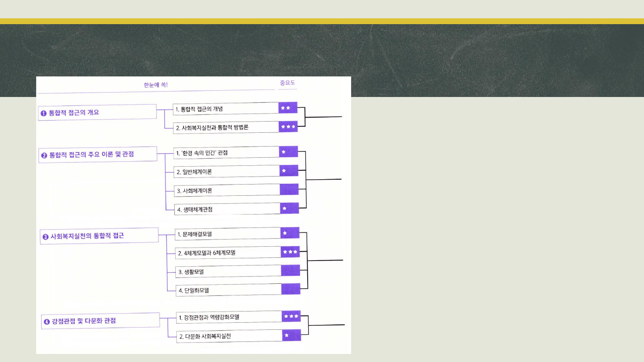Click the yellow stripe at the slide top
This screenshot has height=362, width=644.
(x=322, y=21)
